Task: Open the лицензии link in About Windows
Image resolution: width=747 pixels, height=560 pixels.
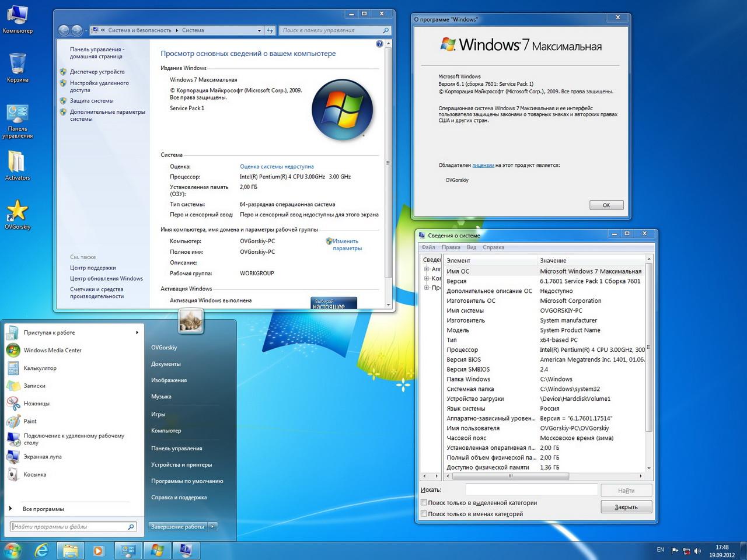Action: (x=483, y=165)
